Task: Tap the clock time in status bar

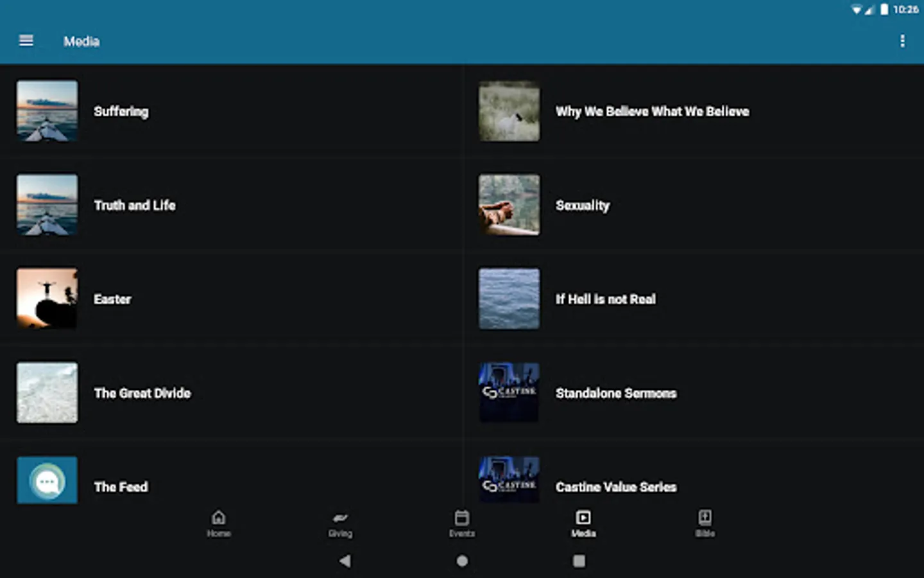Action: click(905, 10)
